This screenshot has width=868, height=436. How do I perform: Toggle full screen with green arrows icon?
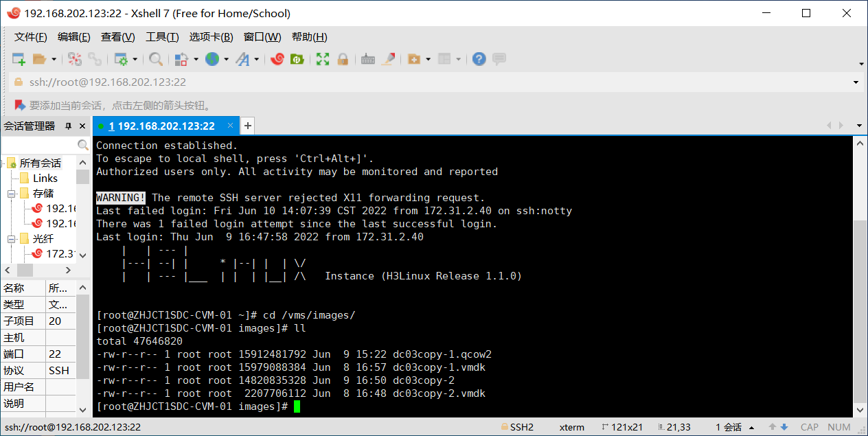pyautogui.click(x=323, y=59)
